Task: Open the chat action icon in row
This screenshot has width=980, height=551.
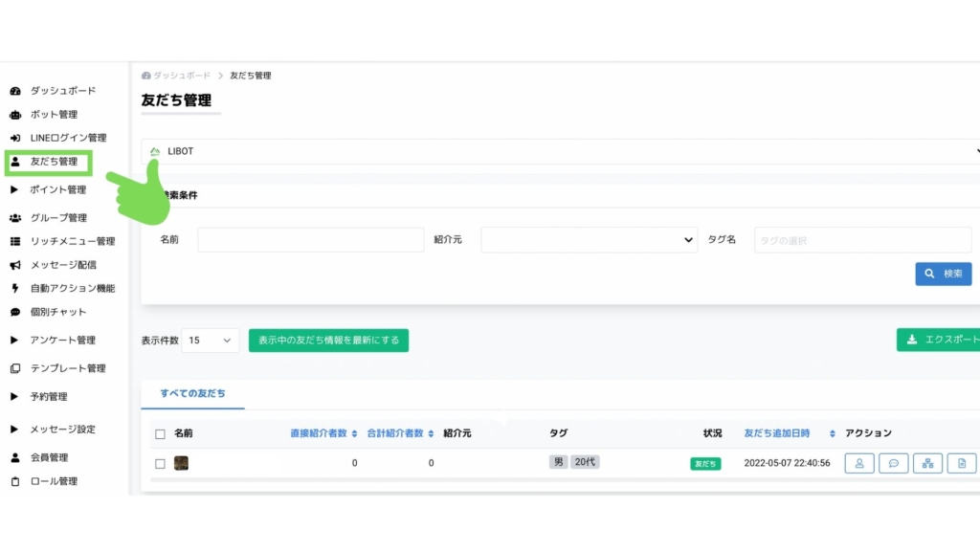Action: pyautogui.click(x=893, y=464)
